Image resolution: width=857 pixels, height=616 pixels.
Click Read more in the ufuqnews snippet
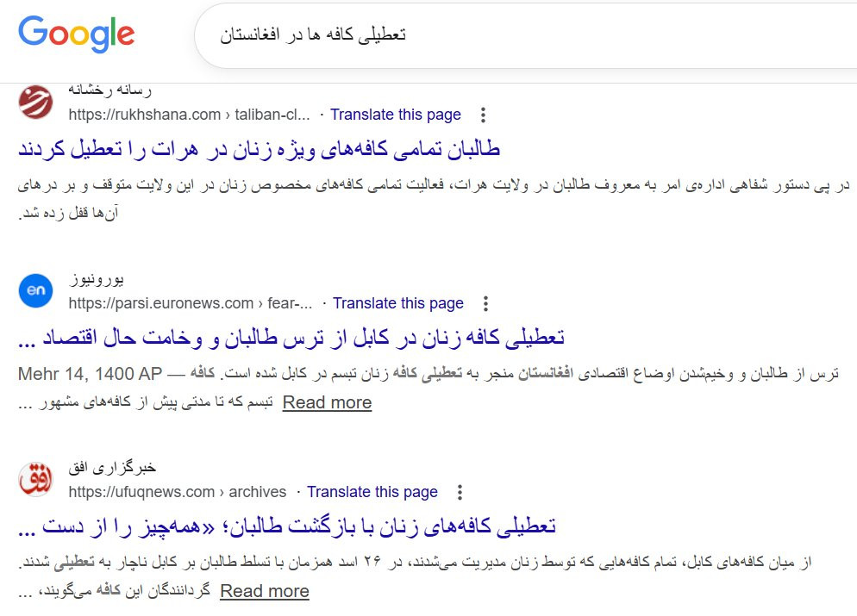[265, 591]
